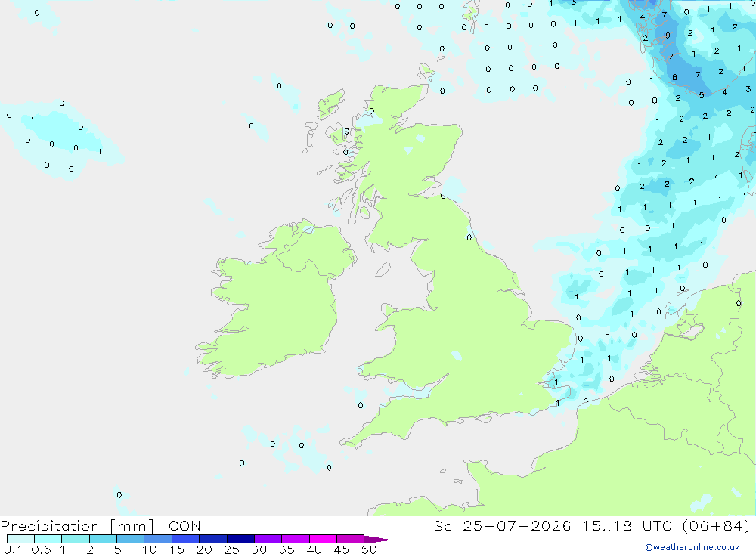The width and height of the screenshot is (756, 554).
Task: Select the 2–5 mm legend color box
Action: pos(103,539)
